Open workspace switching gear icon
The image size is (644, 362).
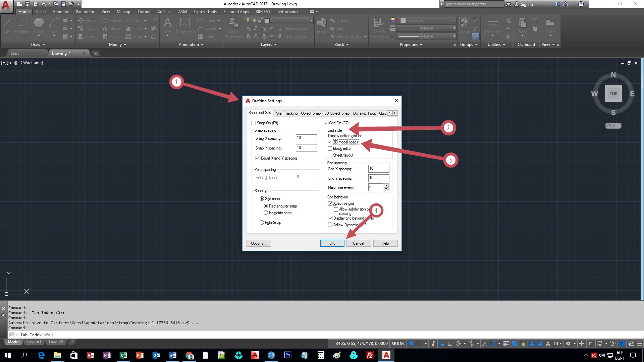pos(568,344)
